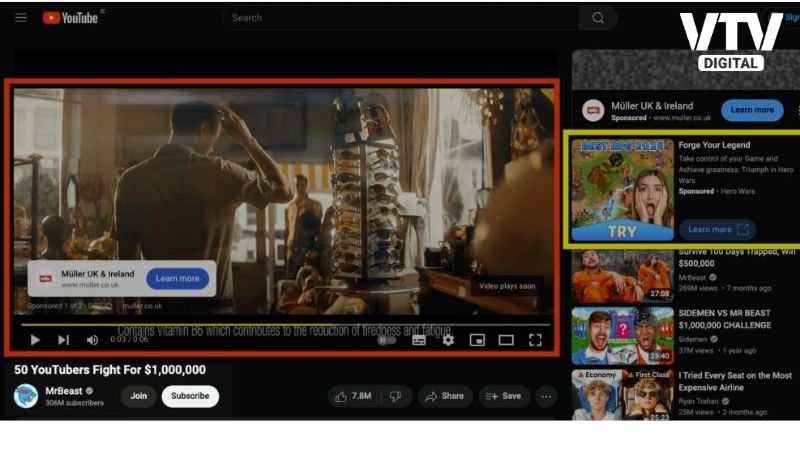Open MrBeast channel name link
This screenshot has height=450, width=800.
coord(64,391)
